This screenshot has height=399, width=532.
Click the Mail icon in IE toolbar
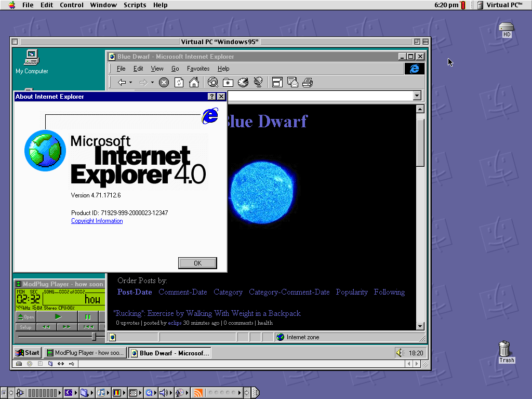[x=292, y=83]
